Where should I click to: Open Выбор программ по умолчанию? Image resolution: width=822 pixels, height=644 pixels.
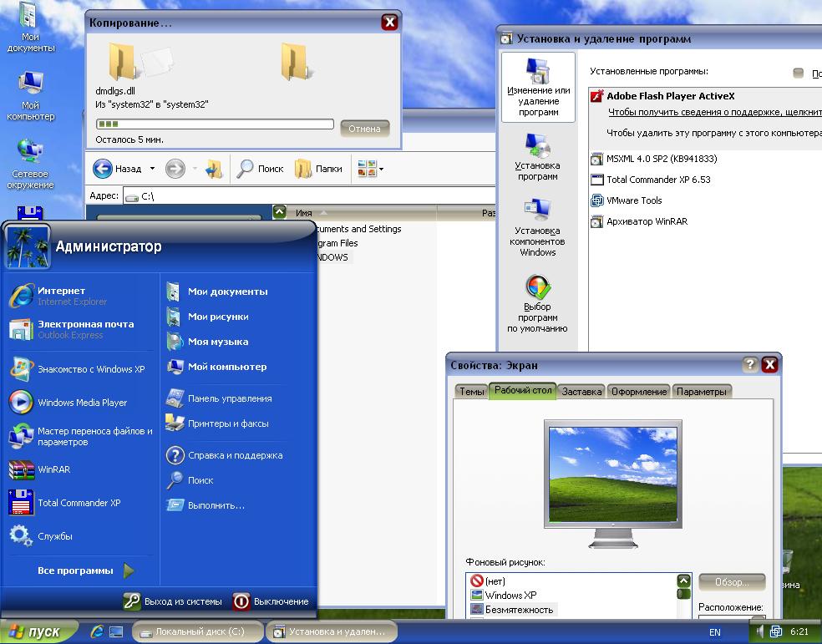click(537, 304)
